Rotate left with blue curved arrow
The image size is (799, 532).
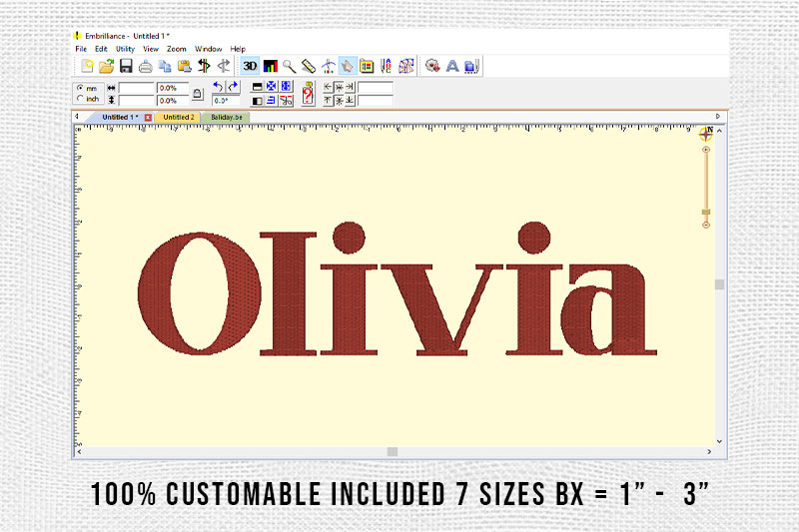click(218, 87)
